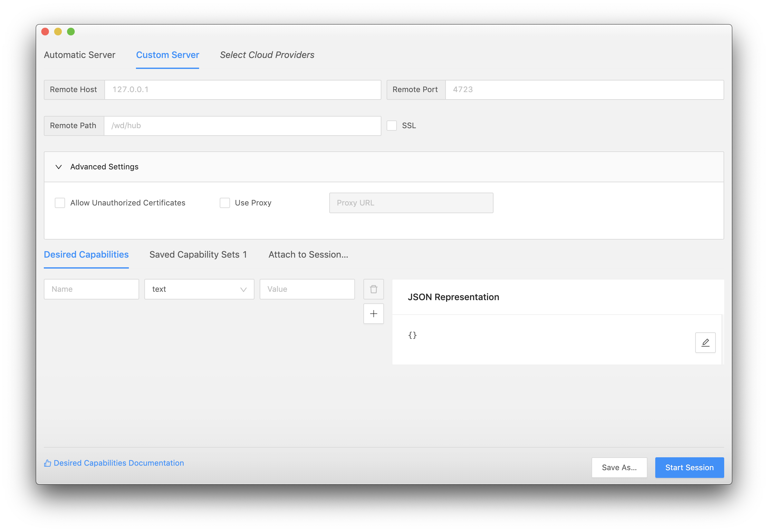
Task: Enable the SSL checkbox
Action: (x=391, y=126)
